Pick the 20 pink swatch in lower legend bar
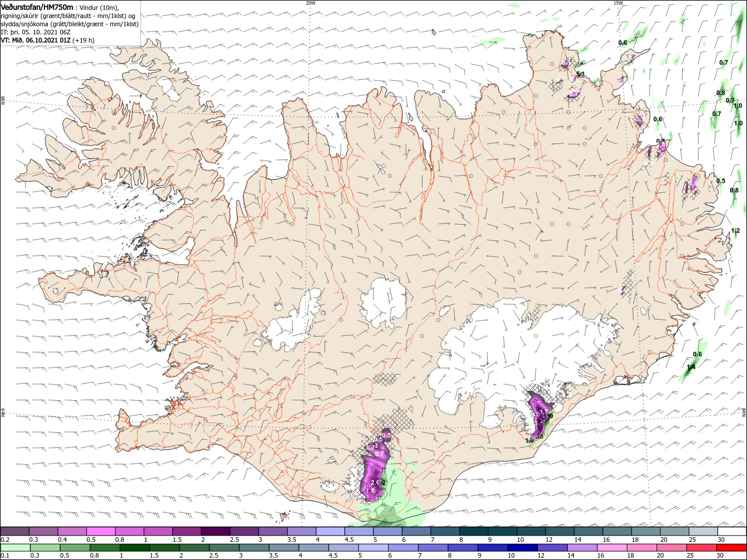The width and height of the screenshot is (747, 560). 672,548
